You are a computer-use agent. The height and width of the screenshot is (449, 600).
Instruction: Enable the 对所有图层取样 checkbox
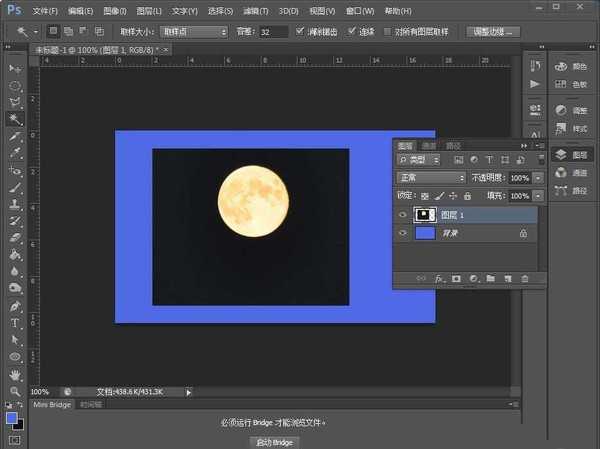point(389,32)
